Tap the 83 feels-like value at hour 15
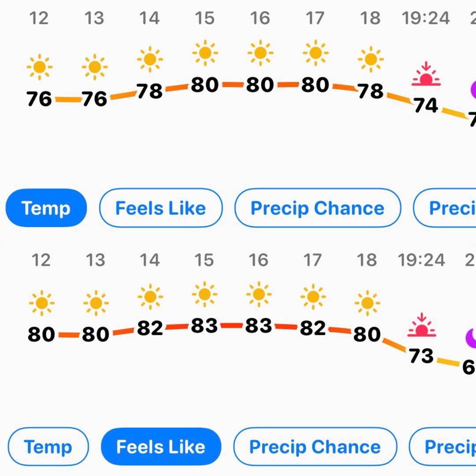Viewport: 476px width, 476px height. click(x=205, y=325)
